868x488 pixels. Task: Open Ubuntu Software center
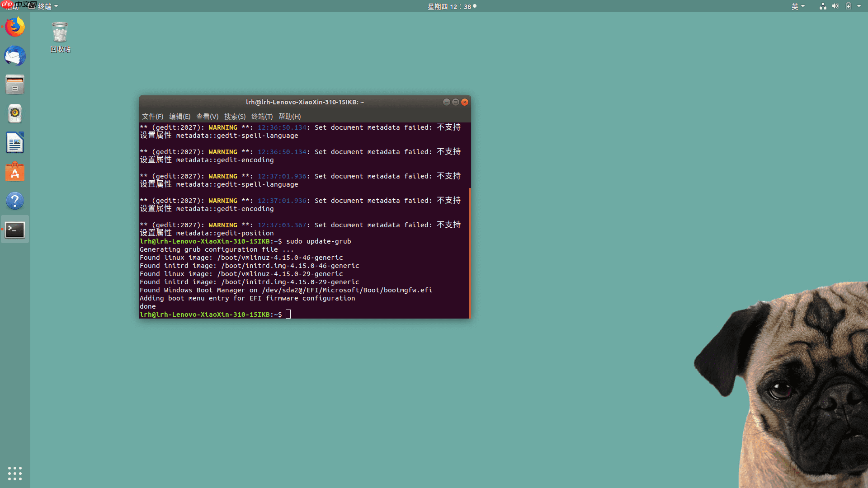coord(15,172)
